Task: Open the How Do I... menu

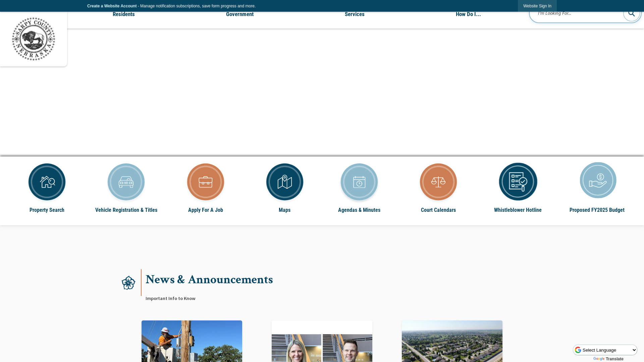Action: (468, 14)
